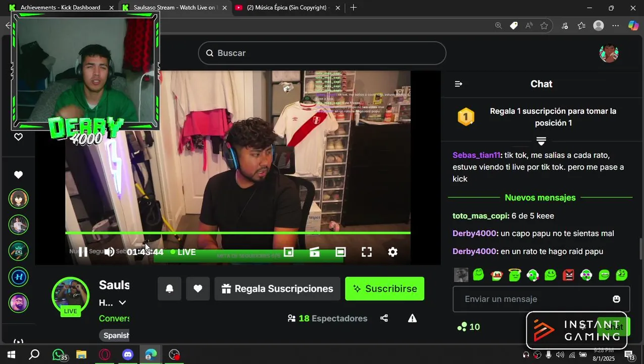Open bearded man sidebar channel avatar
644x364 pixels.
tap(19, 303)
